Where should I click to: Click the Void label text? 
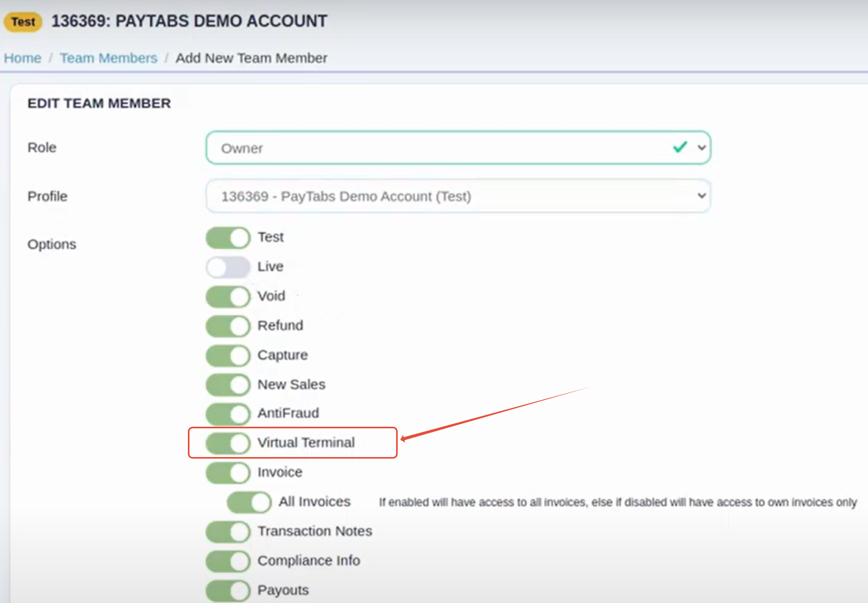pyautogui.click(x=271, y=296)
